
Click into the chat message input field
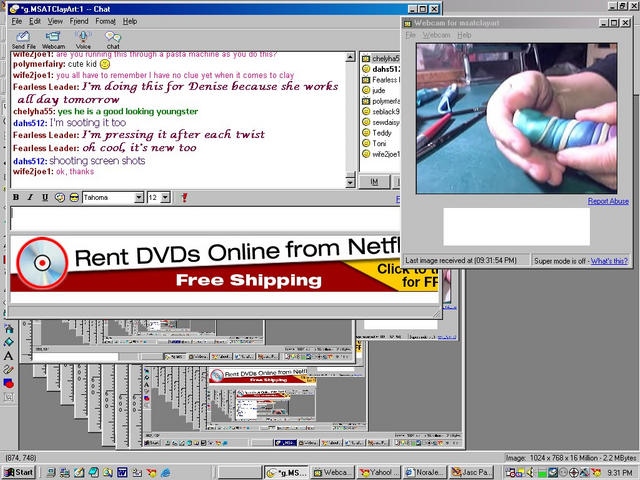(x=205, y=219)
